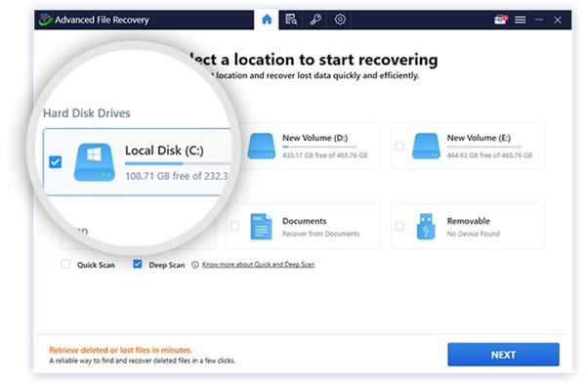Open the registration key tab icon
Viewport: 588px width, 384px height.
(x=315, y=20)
